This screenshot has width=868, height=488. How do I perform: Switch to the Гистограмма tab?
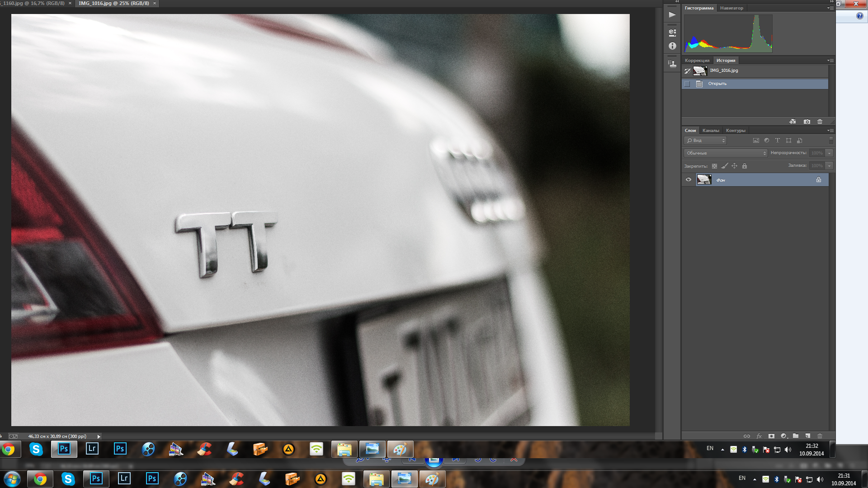[x=699, y=8]
